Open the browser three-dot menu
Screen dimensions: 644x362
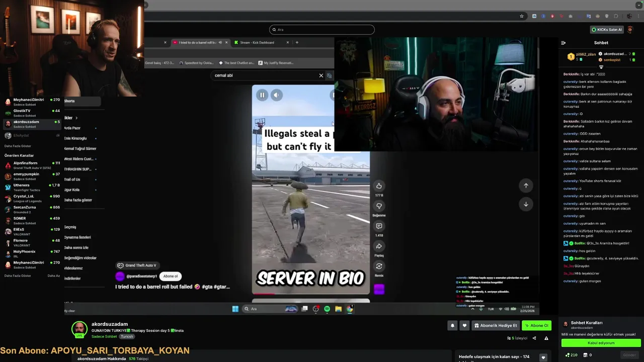tap(638, 16)
